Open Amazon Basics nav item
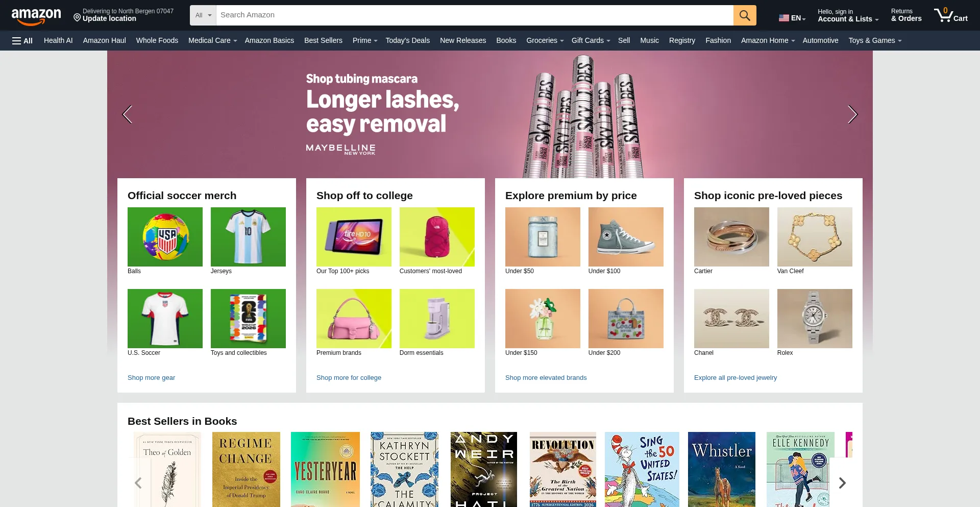980x507 pixels. (269, 41)
